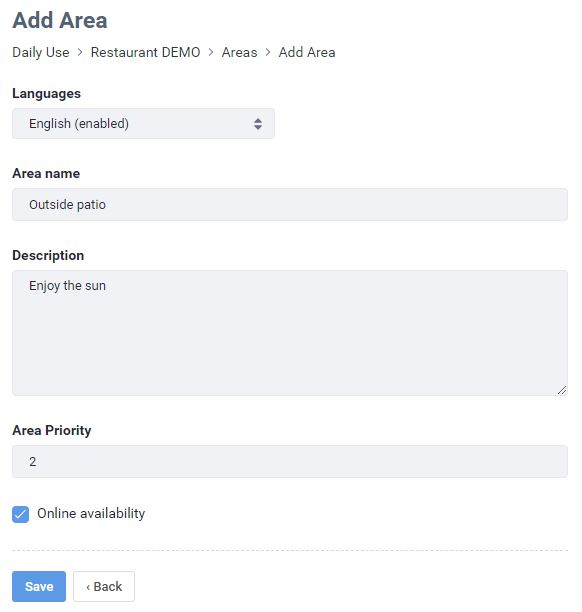Viewport: 582px width, 612px height.
Task: Uncheck the Online availability checkbox
Action: (20, 514)
